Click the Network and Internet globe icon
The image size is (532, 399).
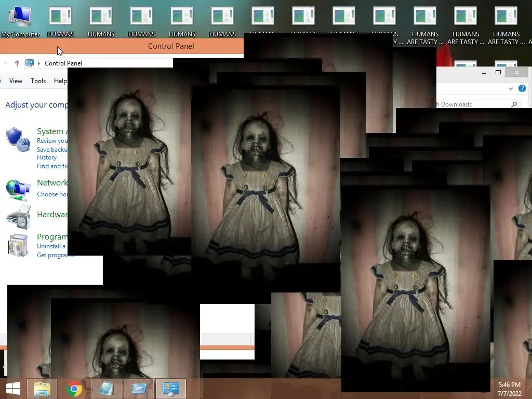pyautogui.click(x=18, y=190)
